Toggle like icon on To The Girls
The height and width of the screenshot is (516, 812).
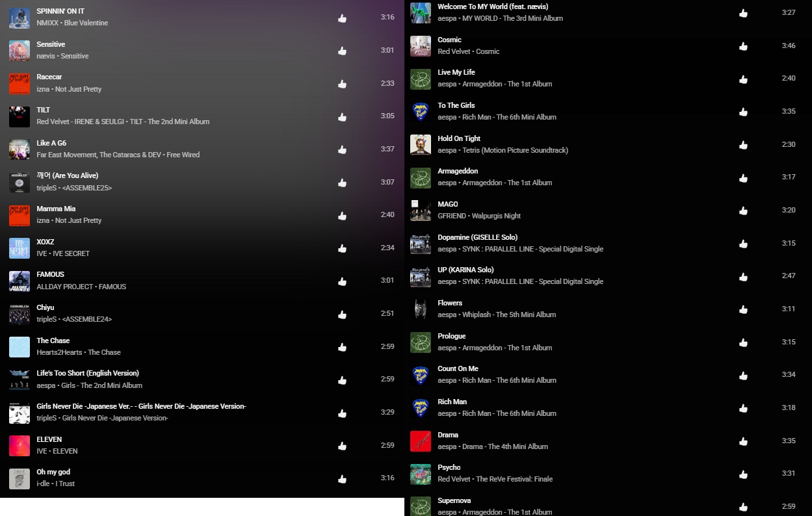click(743, 112)
